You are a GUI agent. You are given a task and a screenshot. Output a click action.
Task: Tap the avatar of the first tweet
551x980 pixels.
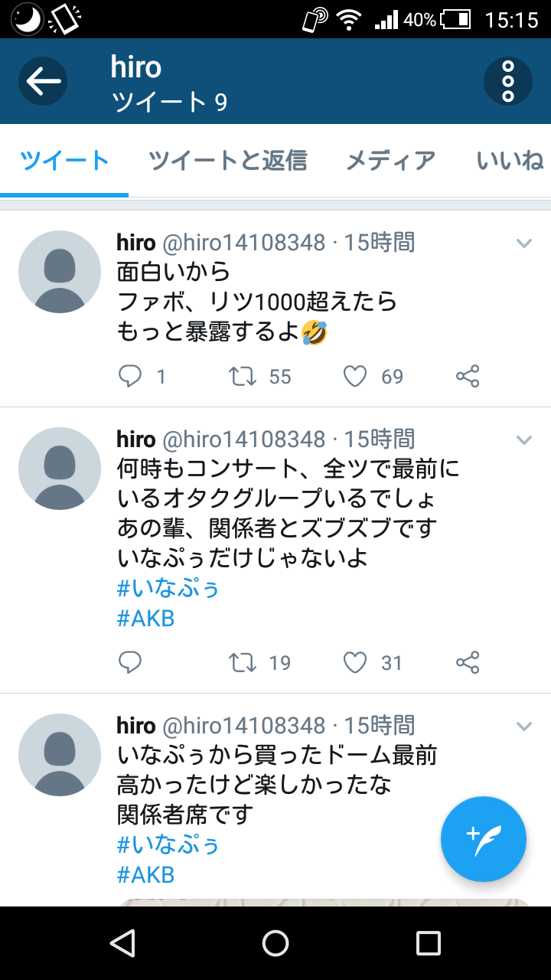[x=60, y=272]
